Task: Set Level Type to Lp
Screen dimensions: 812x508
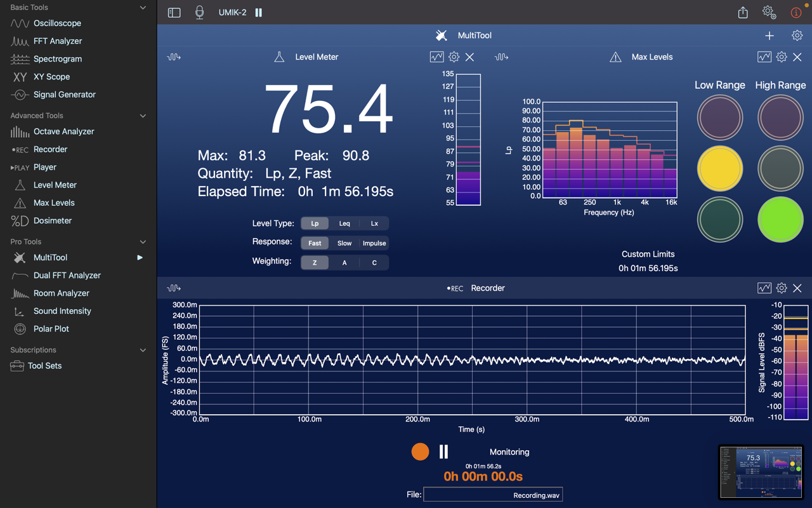Action: [315, 224]
